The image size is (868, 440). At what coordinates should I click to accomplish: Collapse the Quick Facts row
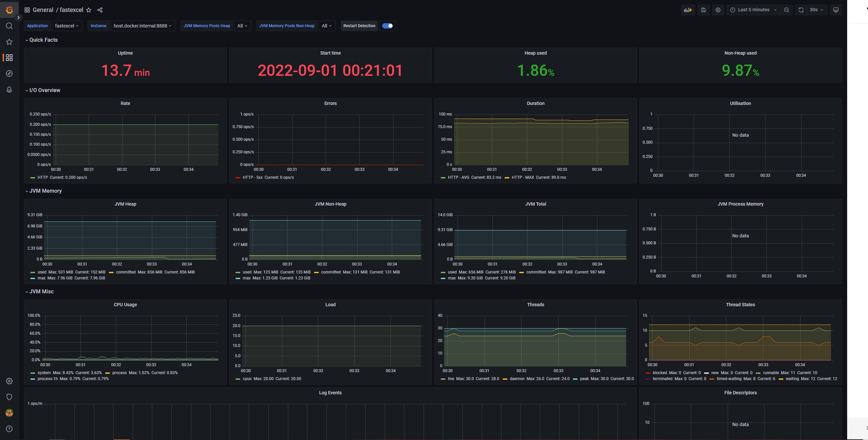[x=43, y=40]
